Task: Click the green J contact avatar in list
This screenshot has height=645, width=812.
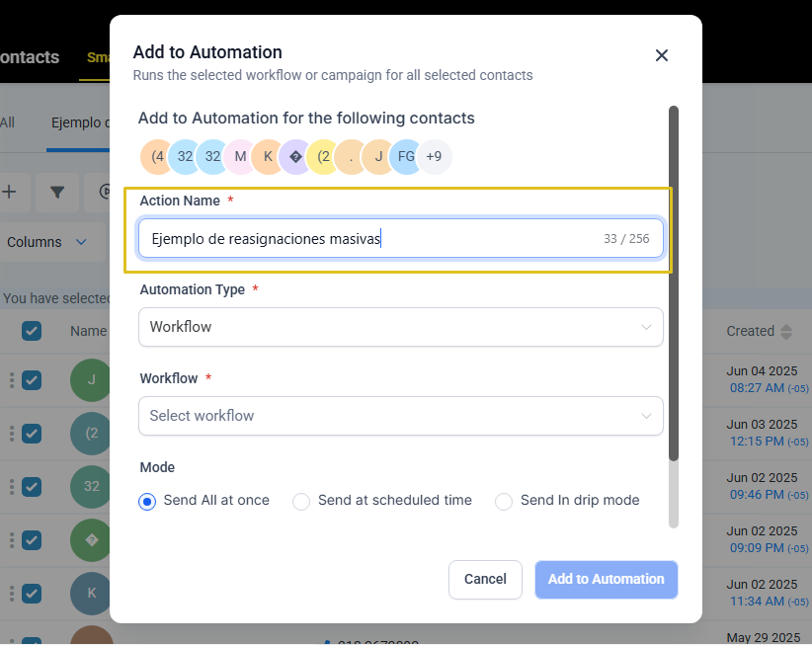Action: click(91, 380)
